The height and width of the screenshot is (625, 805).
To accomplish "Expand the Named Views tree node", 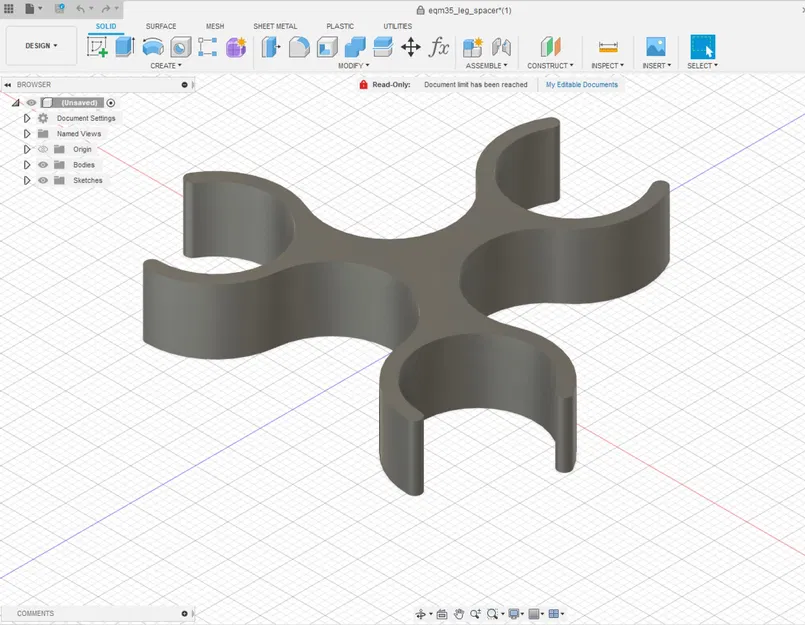I will [x=27, y=134].
